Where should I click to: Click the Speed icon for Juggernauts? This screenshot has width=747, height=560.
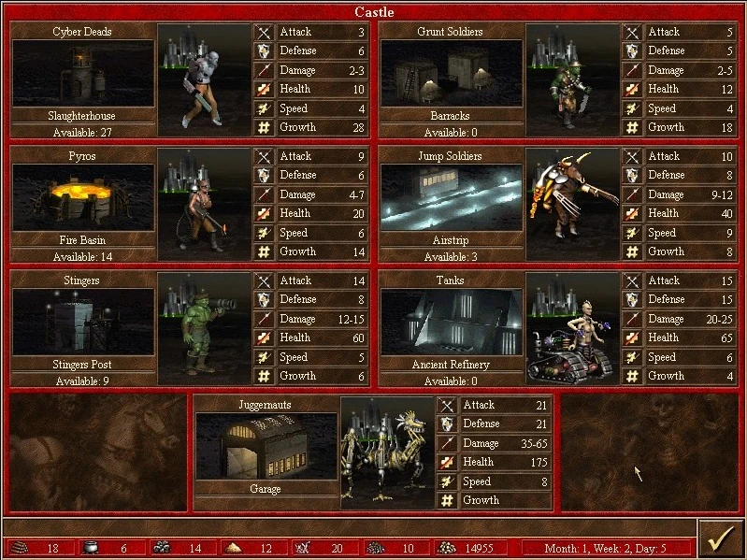(447, 481)
